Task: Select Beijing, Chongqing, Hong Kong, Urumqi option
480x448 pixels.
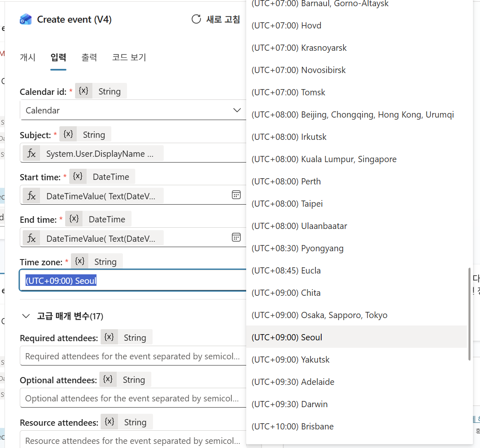Action: pos(357,115)
